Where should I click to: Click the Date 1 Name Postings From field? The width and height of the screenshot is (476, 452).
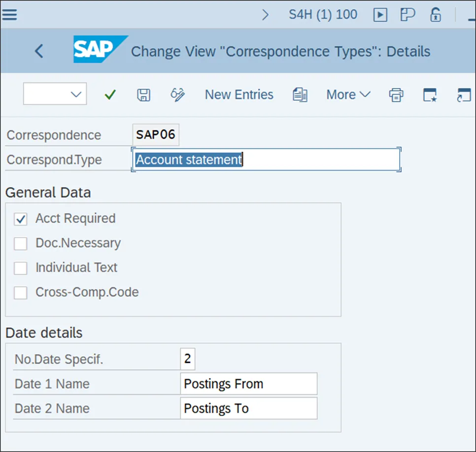[x=248, y=384]
